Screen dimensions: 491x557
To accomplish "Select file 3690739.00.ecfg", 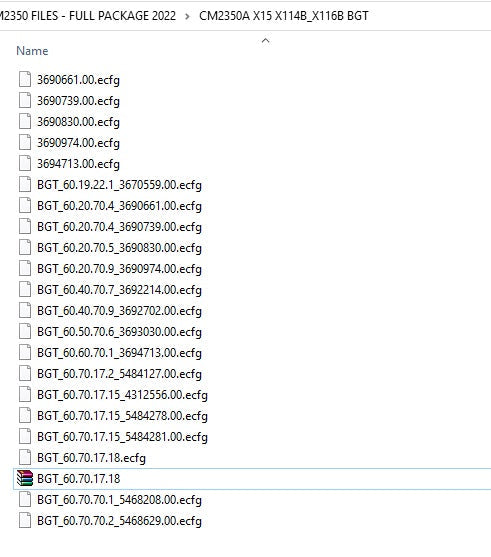I will 78,101.
